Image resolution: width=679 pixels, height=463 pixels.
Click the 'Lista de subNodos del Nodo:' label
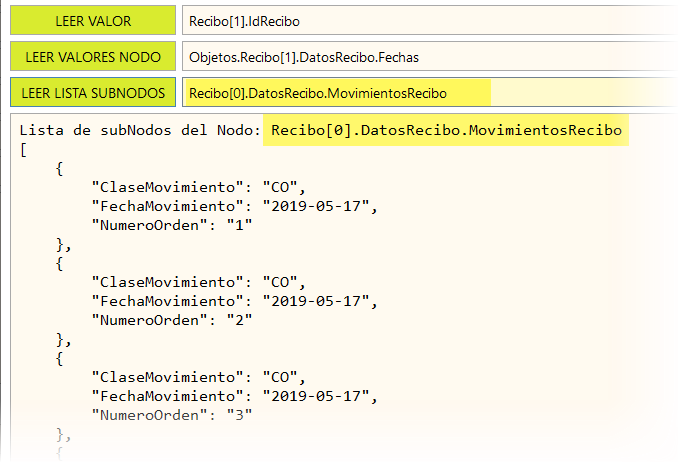tap(138, 130)
